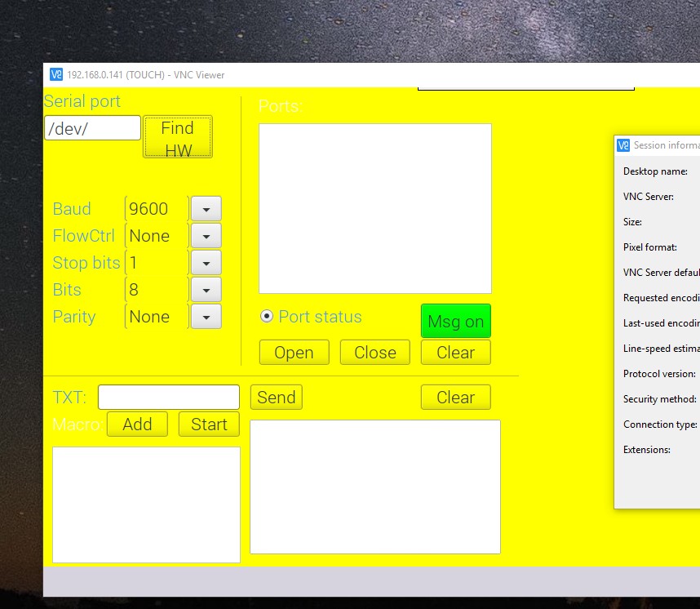Click Clear button next to Send
Viewport: 700px width, 609px height.
(x=455, y=398)
